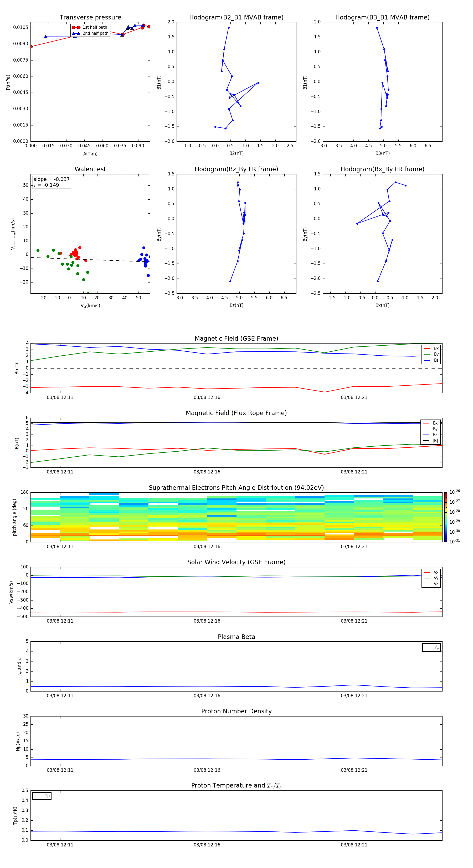
Task: Click 'Magnetic Field (GSE Frame)' title
Action: tap(236, 339)
